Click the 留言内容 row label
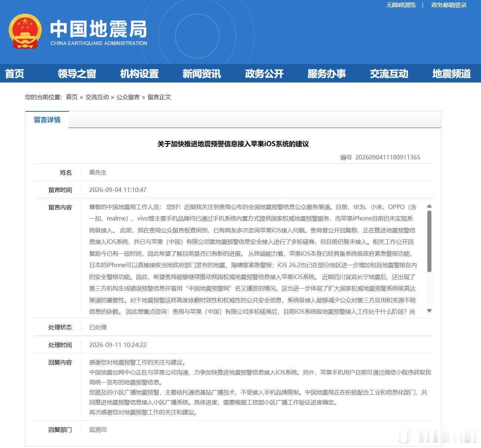 [60, 207]
